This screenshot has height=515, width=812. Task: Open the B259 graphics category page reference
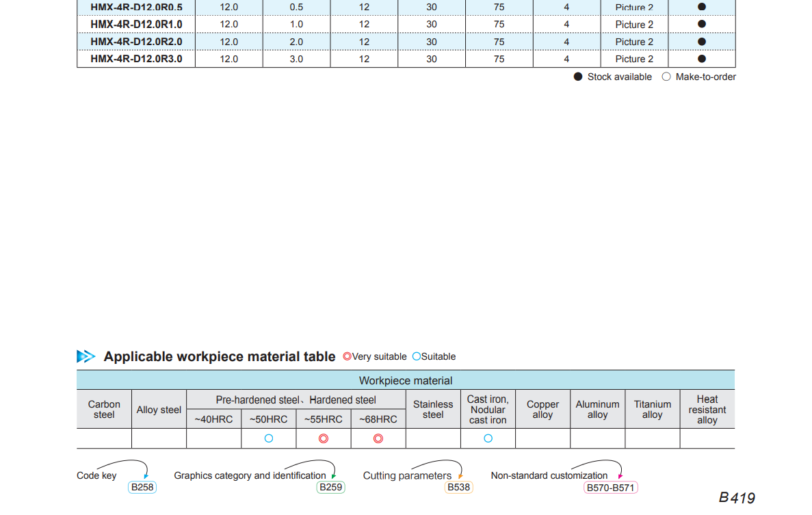pos(331,488)
